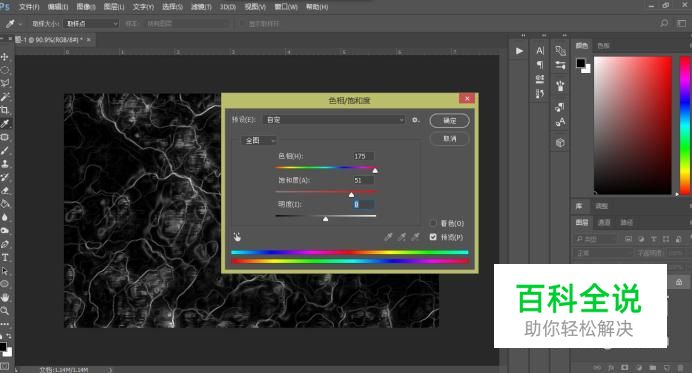The image size is (692, 373).
Task: Click the Hue value input field
Action: tap(363, 156)
